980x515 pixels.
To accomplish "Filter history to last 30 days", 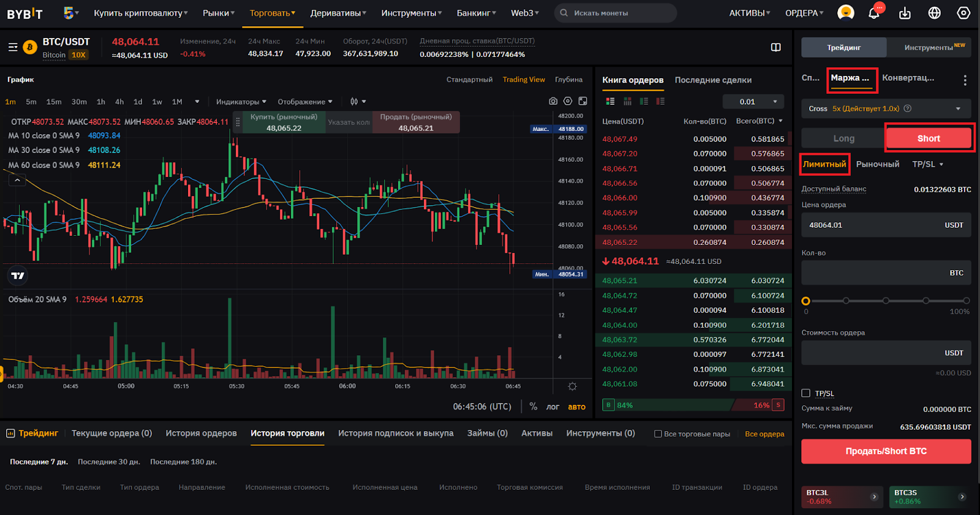I will pyautogui.click(x=109, y=462).
